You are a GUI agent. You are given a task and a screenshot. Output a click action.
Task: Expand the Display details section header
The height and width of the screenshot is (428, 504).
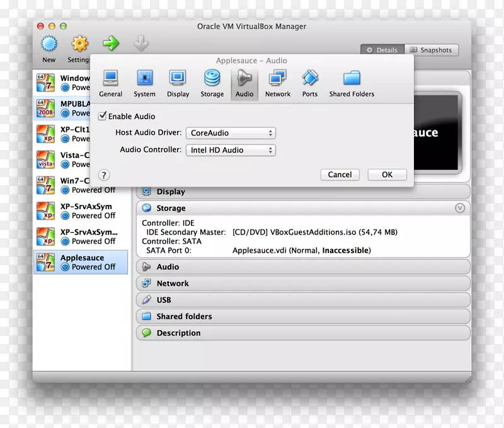(x=303, y=192)
